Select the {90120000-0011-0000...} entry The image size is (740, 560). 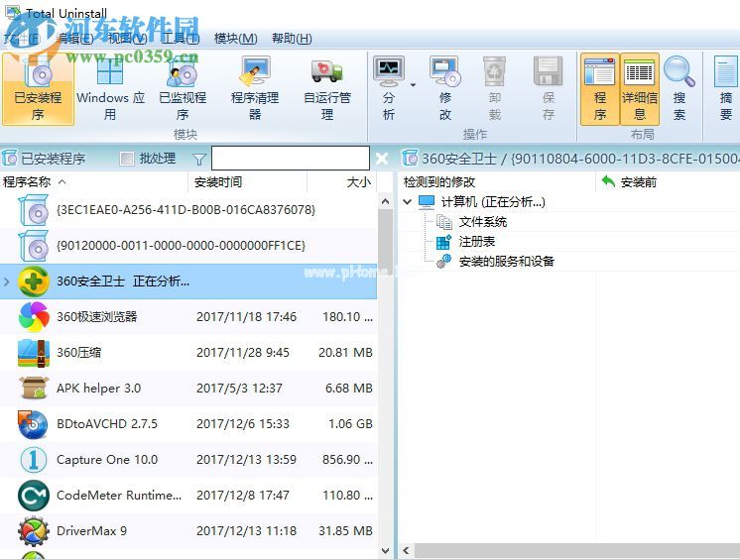tap(188, 246)
